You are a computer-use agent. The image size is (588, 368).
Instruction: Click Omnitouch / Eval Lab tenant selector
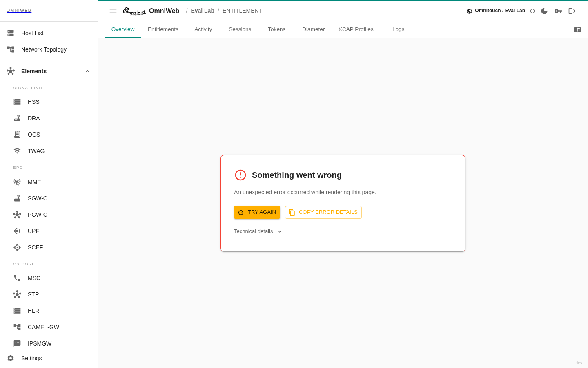pos(496,11)
